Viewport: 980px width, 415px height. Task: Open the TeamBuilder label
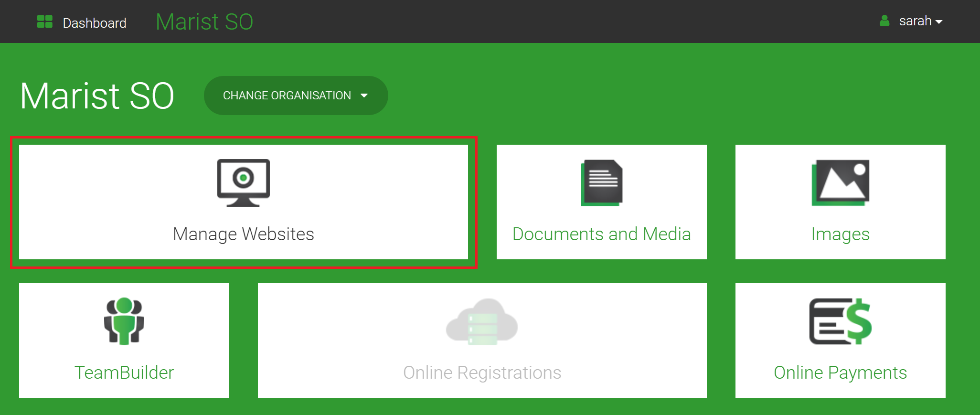124,372
